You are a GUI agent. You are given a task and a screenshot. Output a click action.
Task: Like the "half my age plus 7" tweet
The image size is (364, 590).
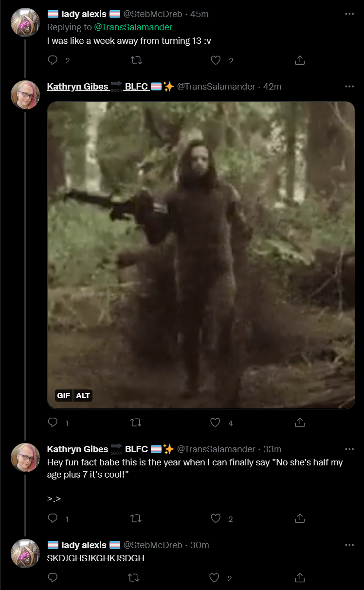click(216, 518)
